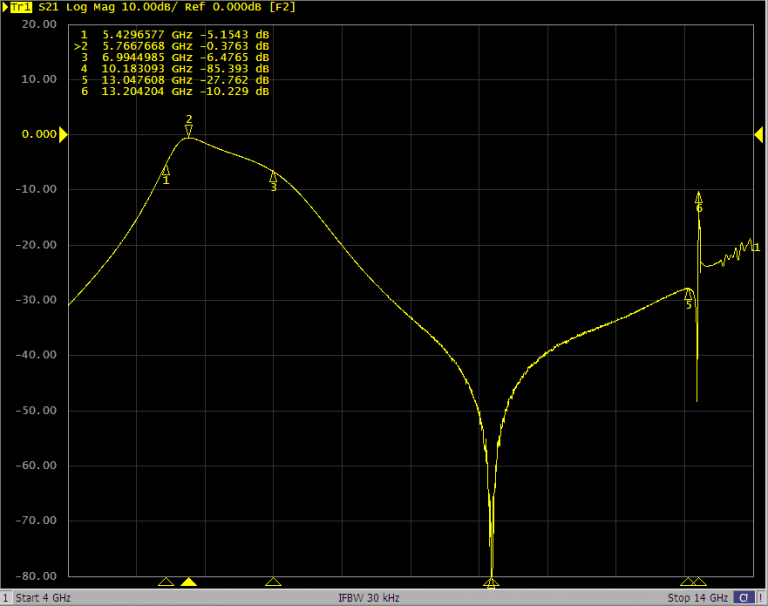This screenshot has width=768, height=606.
Task: Click the right reference position arrow
Action: pos(757,134)
